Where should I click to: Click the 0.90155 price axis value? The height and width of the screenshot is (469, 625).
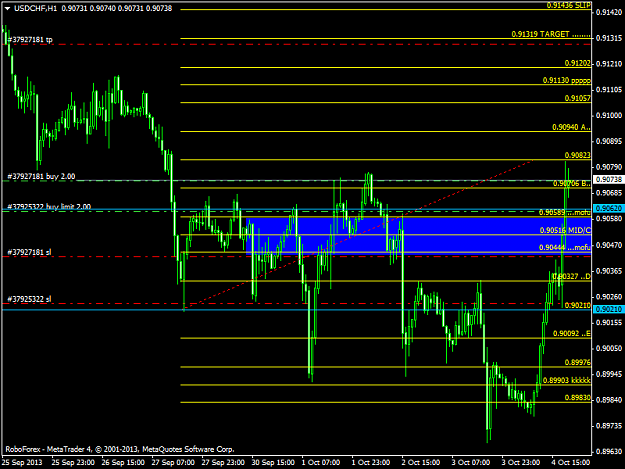pyautogui.click(x=609, y=322)
